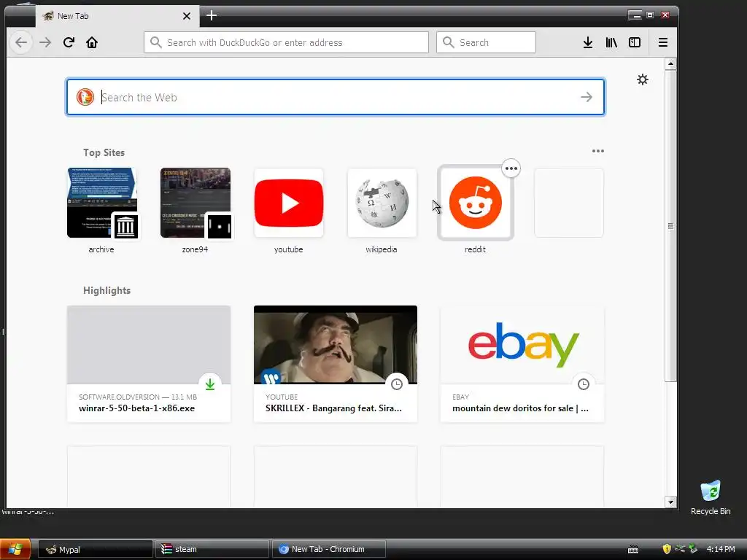The image size is (747, 560).
Task: Click the toolbar Search box
Action: pos(486,42)
